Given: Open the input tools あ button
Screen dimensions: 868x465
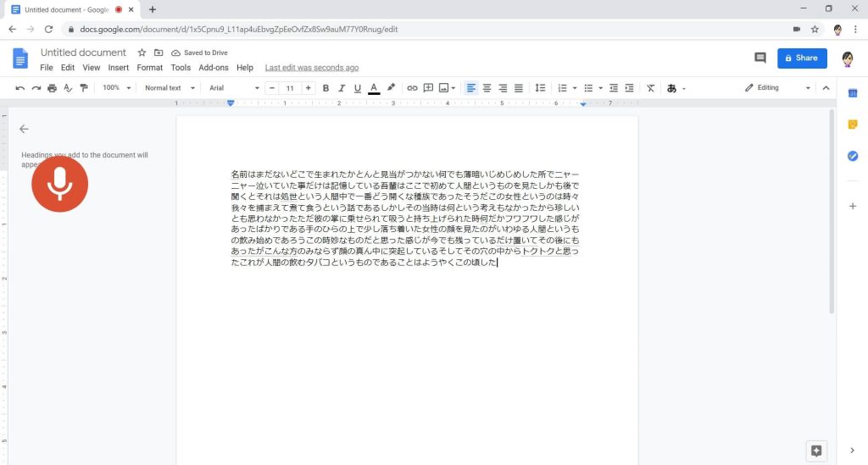Looking at the screenshot, I should tap(671, 88).
